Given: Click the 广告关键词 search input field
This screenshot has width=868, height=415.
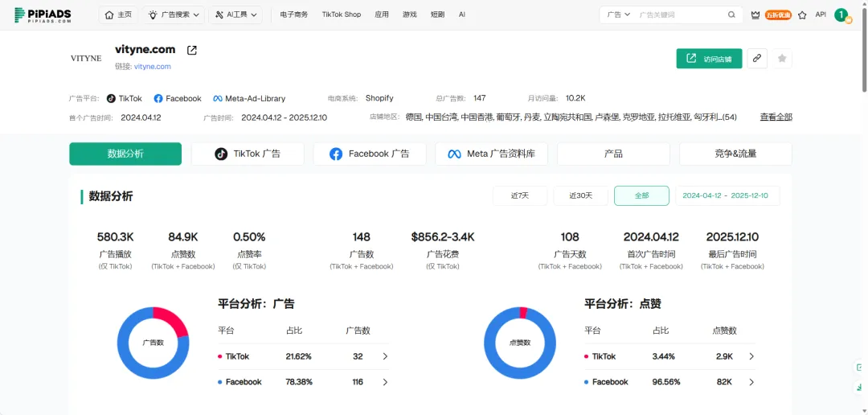Looking at the screenshot, I should tap(679, 14).
